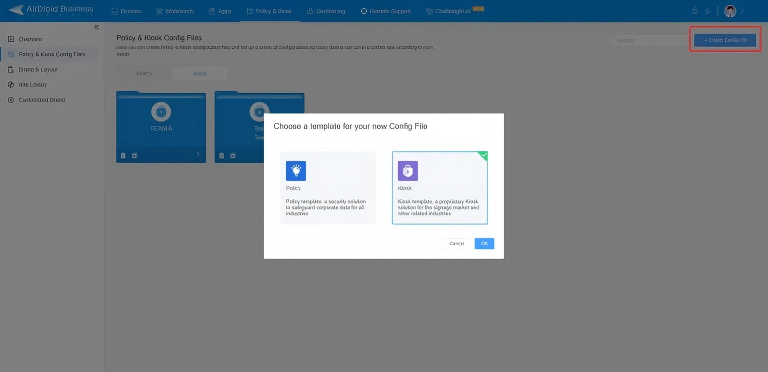Screen dimensions: 768x372
Task: Open Brand & Layout in the sidebar
Action: tap(38, 70)
